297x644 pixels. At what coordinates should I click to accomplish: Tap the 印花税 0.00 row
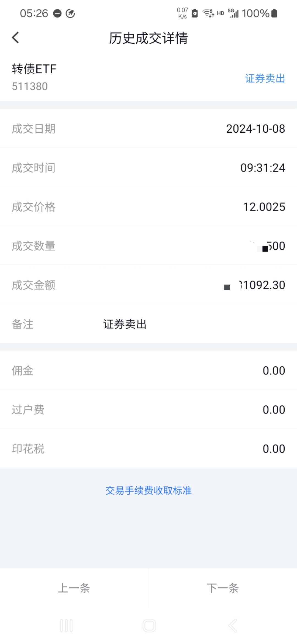[148, 449]
